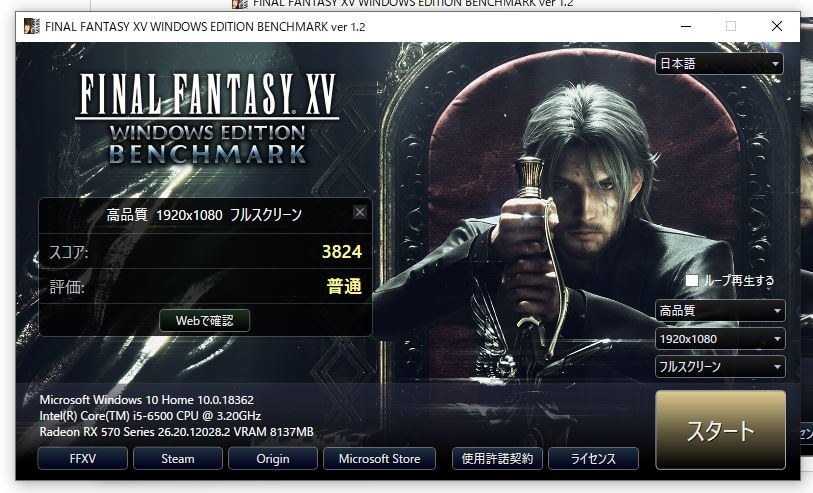Close the benchmark window
This screenshot has height=493, width=813.
(x=777, y=26)
